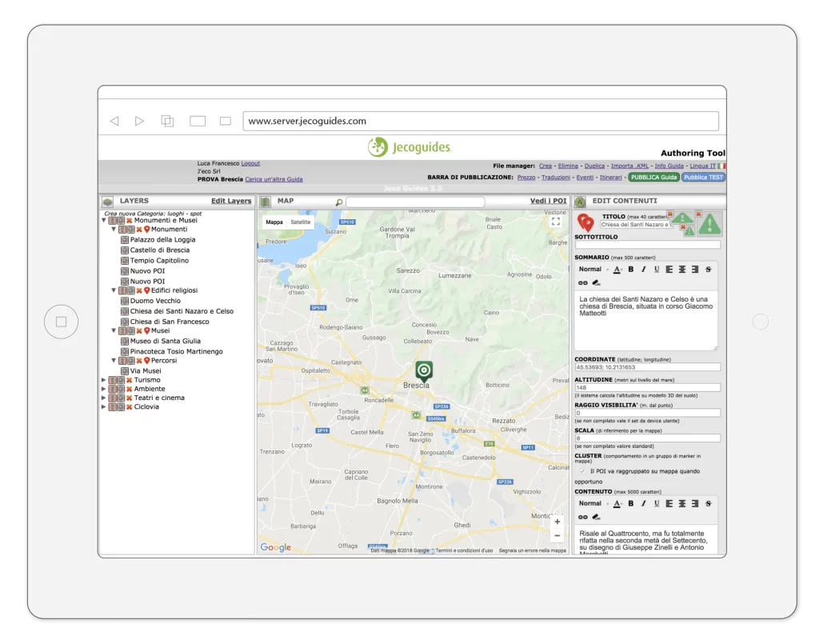Open the text color picker in Sommario toolbar

pyautogui.click(x=617, y=270)
